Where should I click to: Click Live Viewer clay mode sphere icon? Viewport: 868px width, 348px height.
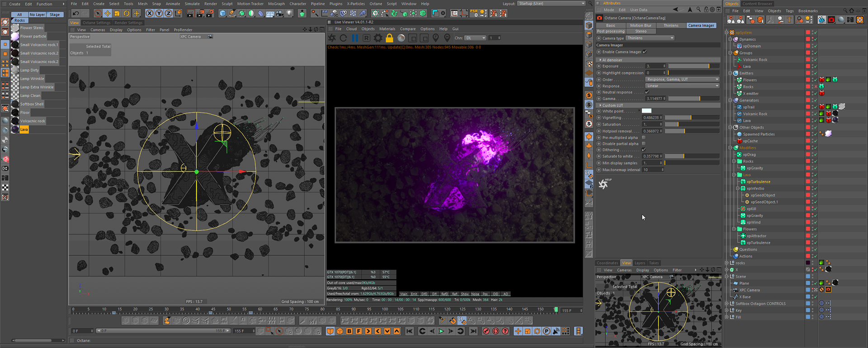pyautogui.click(x=401, y=38)
